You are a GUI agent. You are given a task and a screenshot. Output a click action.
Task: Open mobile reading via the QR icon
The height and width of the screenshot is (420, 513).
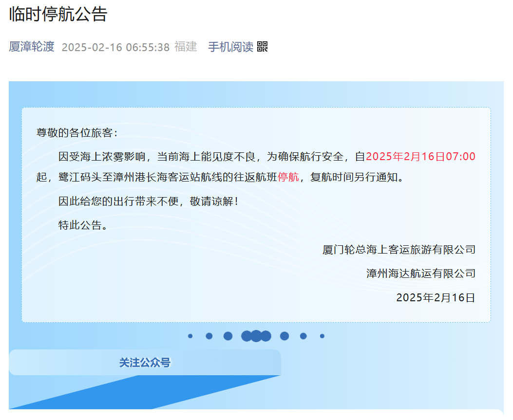coord(263,47)
